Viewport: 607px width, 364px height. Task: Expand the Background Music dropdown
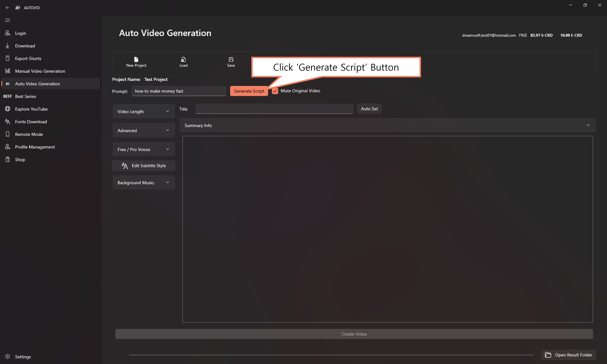point(143,183)
